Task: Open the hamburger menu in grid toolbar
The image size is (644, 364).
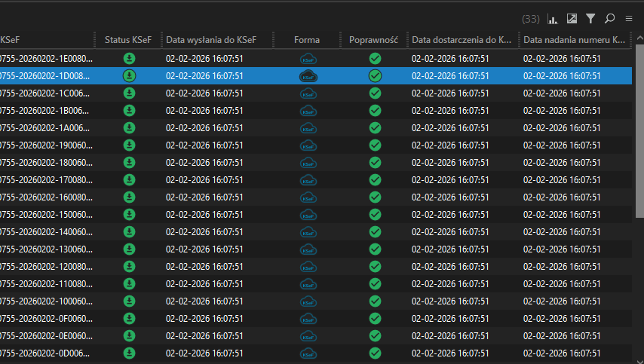Action: pyautogui.click(x=628, y=19)
